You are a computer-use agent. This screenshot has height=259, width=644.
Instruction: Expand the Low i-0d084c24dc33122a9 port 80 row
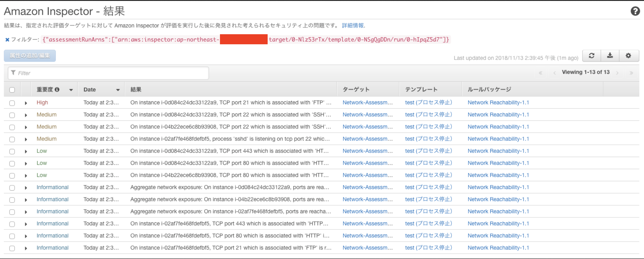tap(26, 163)
